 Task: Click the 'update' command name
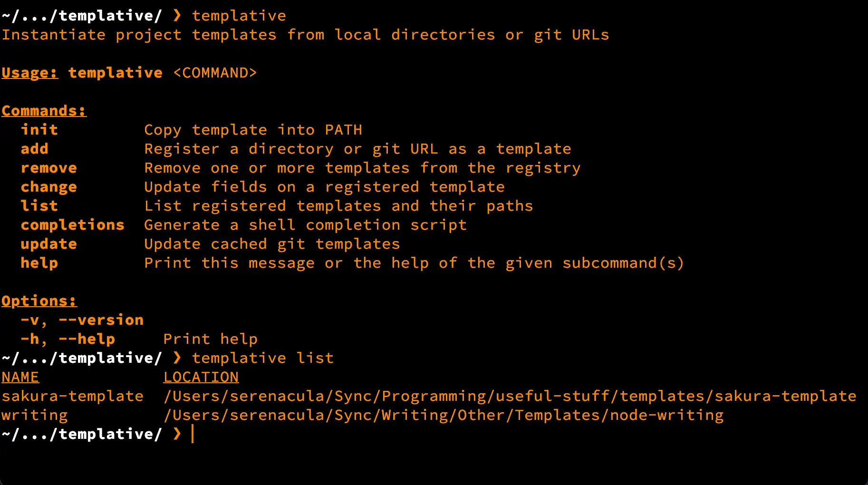click(49, 244)
